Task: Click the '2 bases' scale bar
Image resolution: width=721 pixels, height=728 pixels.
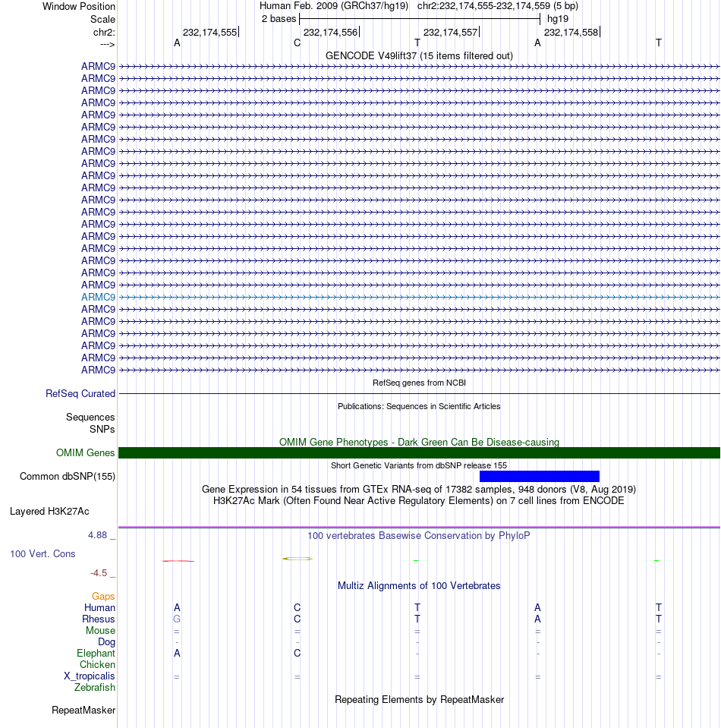Action: pos(420,19)
